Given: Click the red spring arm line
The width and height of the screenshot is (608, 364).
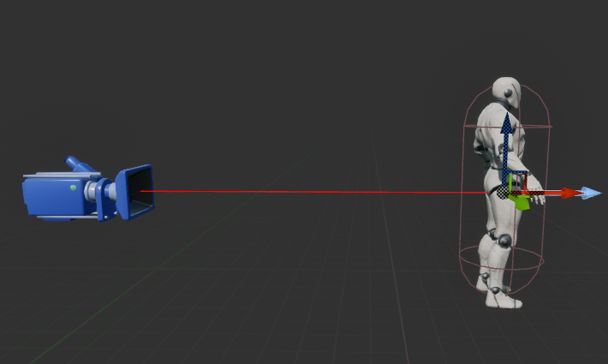Looking at the screenshot, I should click(x=314, y=192).
